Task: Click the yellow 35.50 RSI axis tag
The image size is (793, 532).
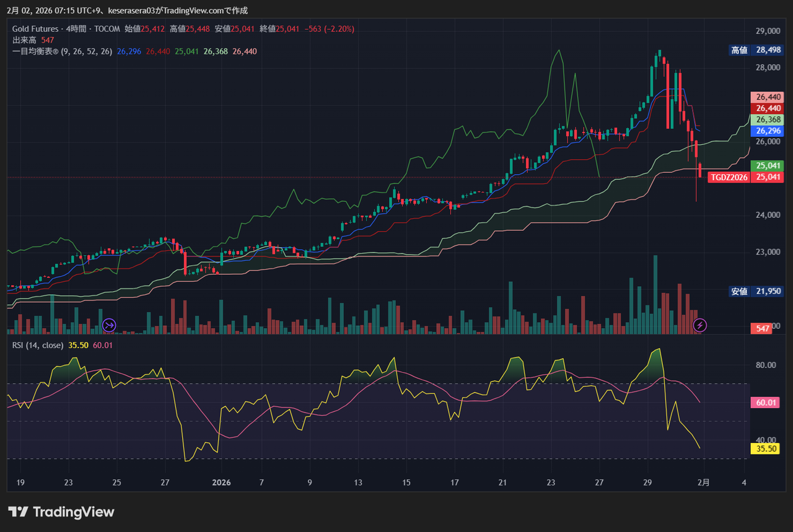Action: tap(765, 449)
